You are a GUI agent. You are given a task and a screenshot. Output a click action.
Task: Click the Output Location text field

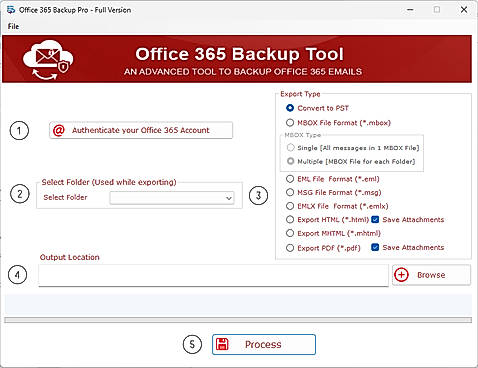[213, 275]
